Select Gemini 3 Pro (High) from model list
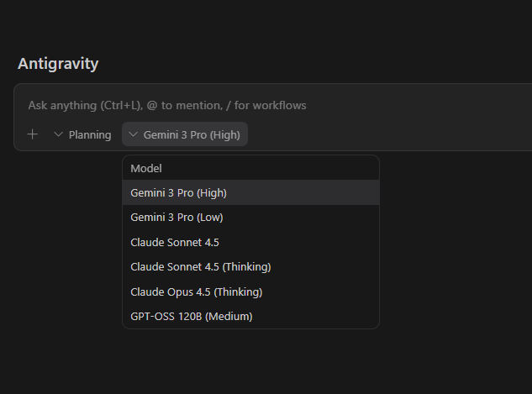This screenshot has height=394, width=532. (x=250, y=192)
